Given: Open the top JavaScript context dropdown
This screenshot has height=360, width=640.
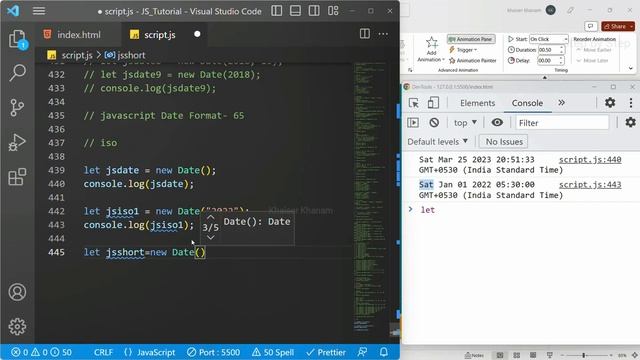Looking at the screenshot, I should 465,122.
